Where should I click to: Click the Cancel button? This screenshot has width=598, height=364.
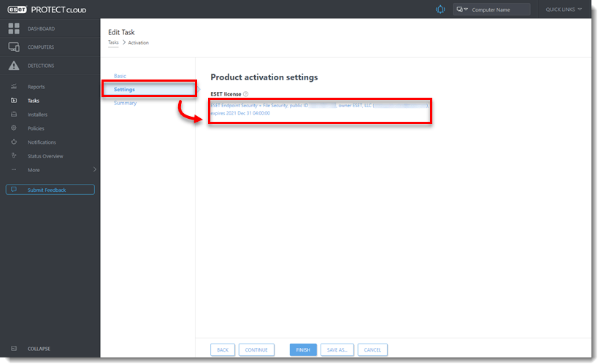[372, 349]
